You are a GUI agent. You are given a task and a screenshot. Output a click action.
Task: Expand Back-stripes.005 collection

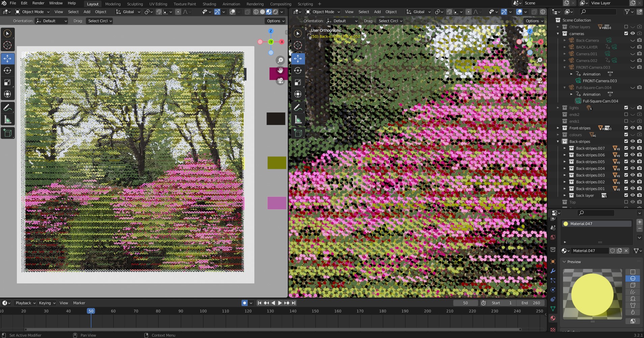[x=565, y=162]
